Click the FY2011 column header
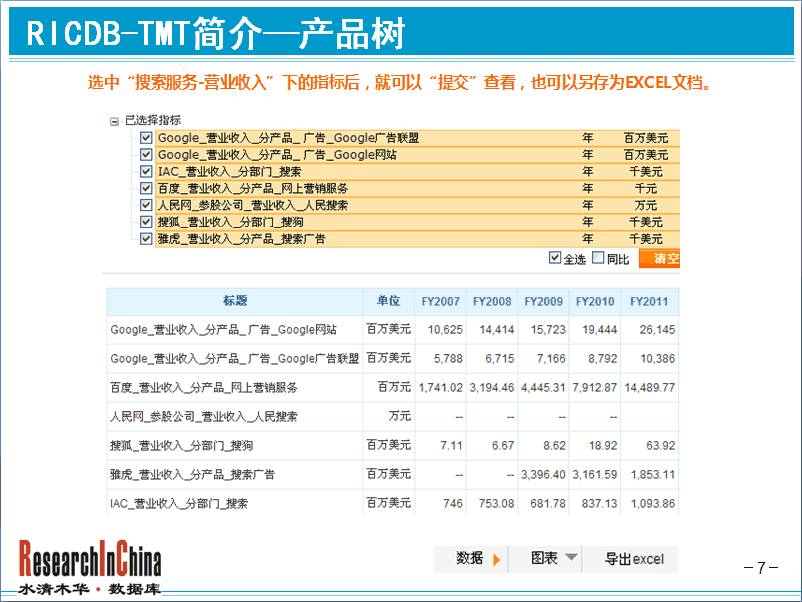The width and height of the screenshot is (802, 602). tap(649, 301)
